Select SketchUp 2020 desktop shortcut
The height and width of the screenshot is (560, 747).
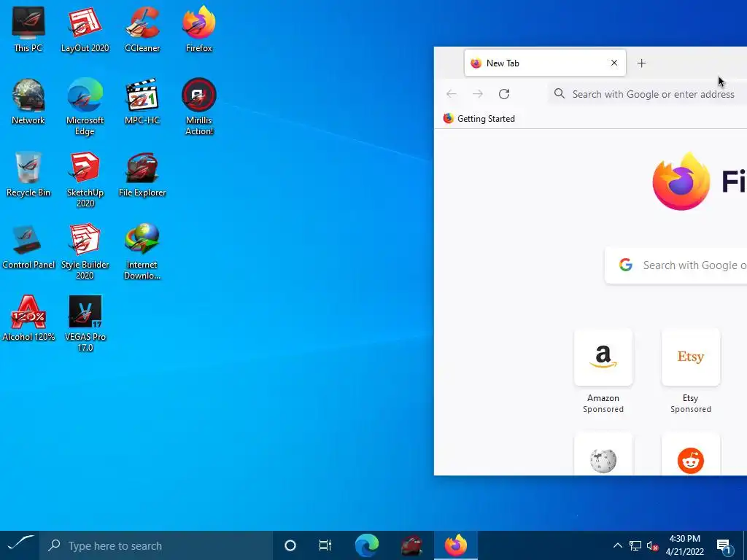point(85,179)
